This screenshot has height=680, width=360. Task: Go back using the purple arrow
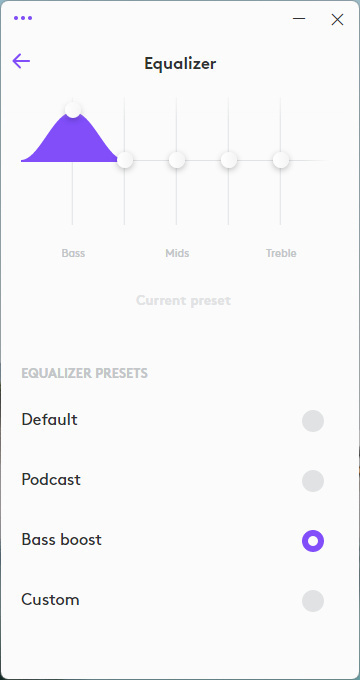(21, 61)
